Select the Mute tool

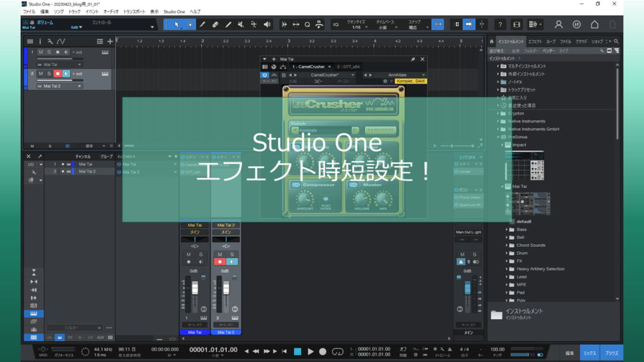point(241,24)
